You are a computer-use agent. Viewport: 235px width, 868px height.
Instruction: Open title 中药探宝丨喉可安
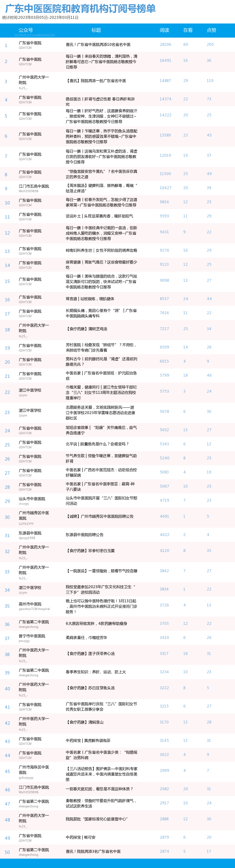(x=81, y=837)
